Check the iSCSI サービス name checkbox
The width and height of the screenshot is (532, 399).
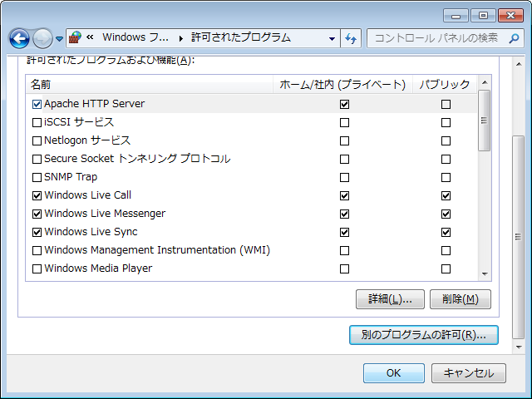click(37, 122)
